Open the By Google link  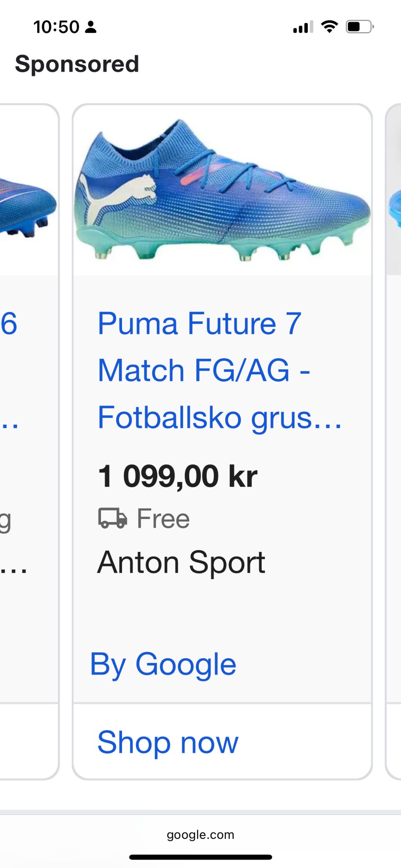coord(163,664)
